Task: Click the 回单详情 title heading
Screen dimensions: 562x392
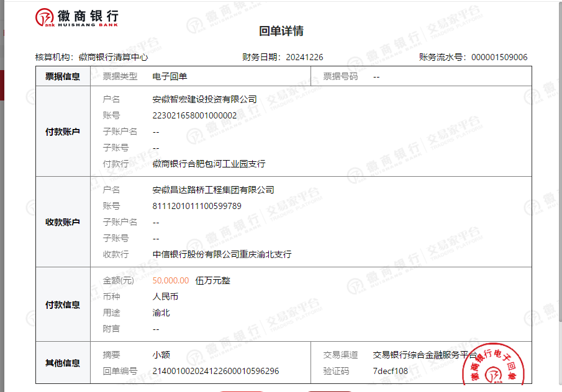Action: [x=281, y=31]
